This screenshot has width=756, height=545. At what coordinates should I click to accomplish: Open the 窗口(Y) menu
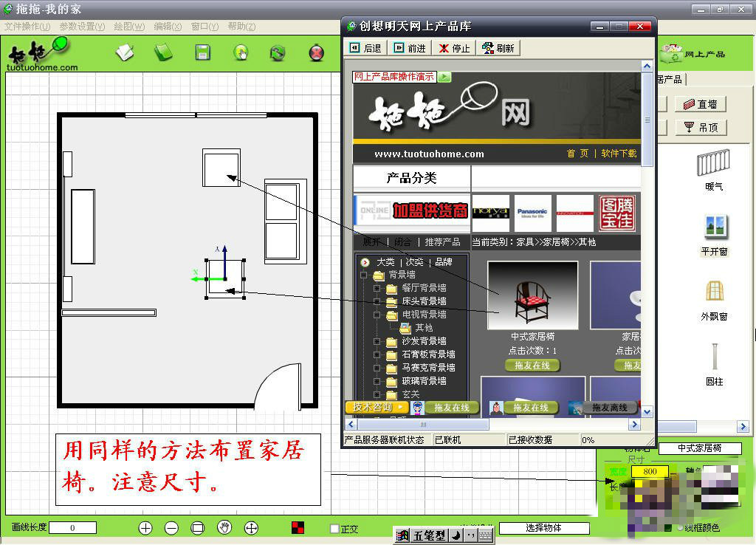205,27
